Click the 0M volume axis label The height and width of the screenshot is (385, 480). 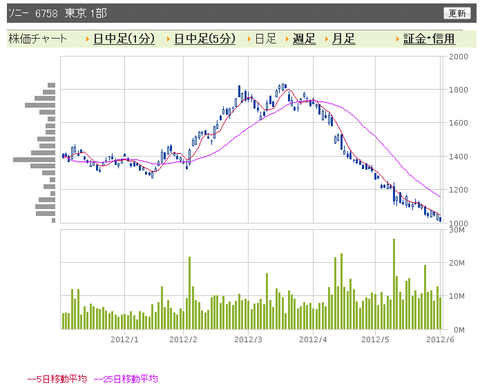[459, 330]
